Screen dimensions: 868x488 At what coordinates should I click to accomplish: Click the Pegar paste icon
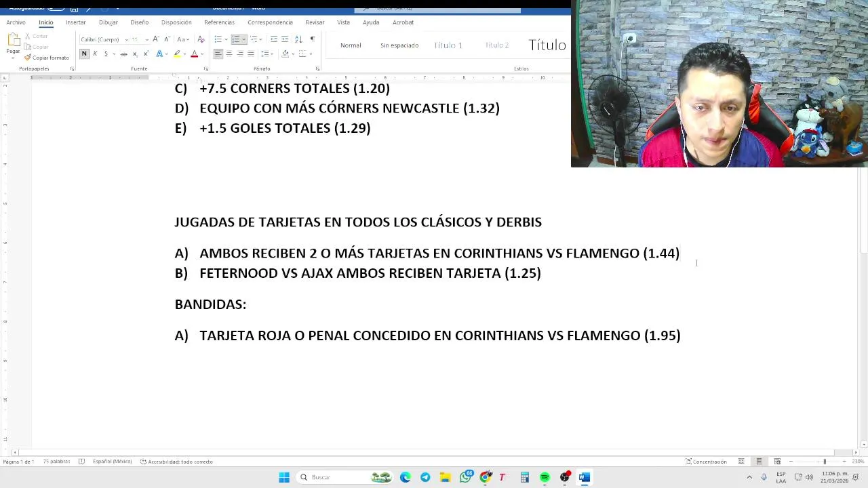pos(13,41)
